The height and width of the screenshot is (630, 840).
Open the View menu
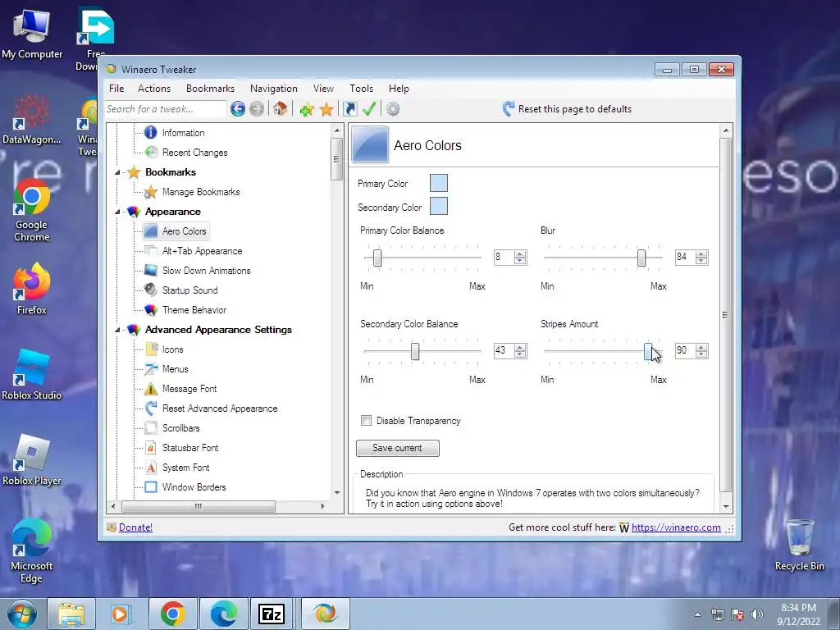tap(323, 89)
